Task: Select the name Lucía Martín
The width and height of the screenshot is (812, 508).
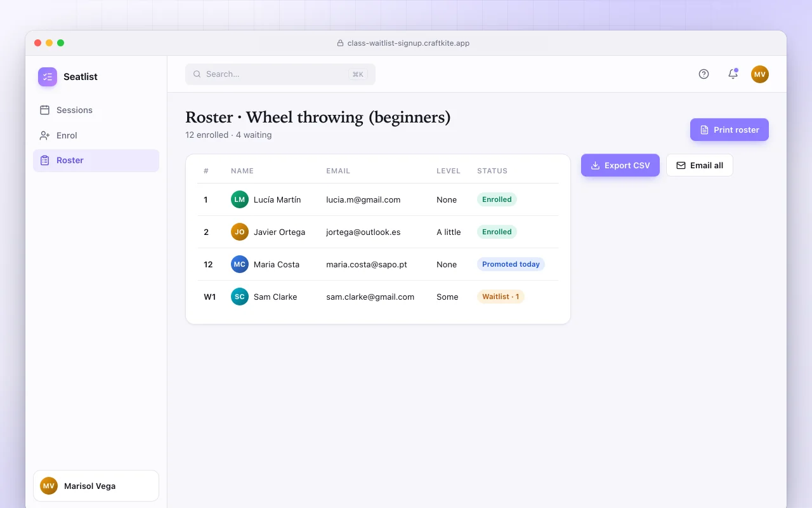Action: tap(277, 199)
